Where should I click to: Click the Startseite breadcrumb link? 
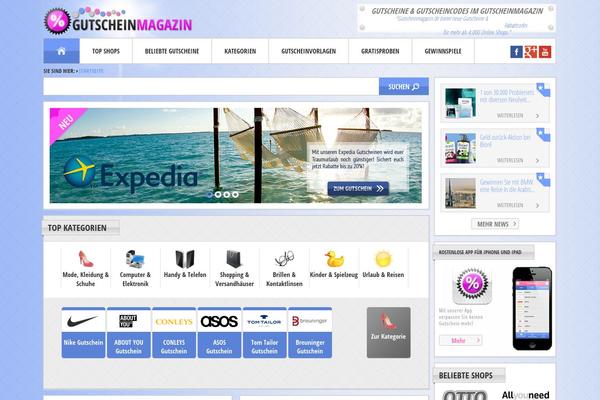(91, 71)
